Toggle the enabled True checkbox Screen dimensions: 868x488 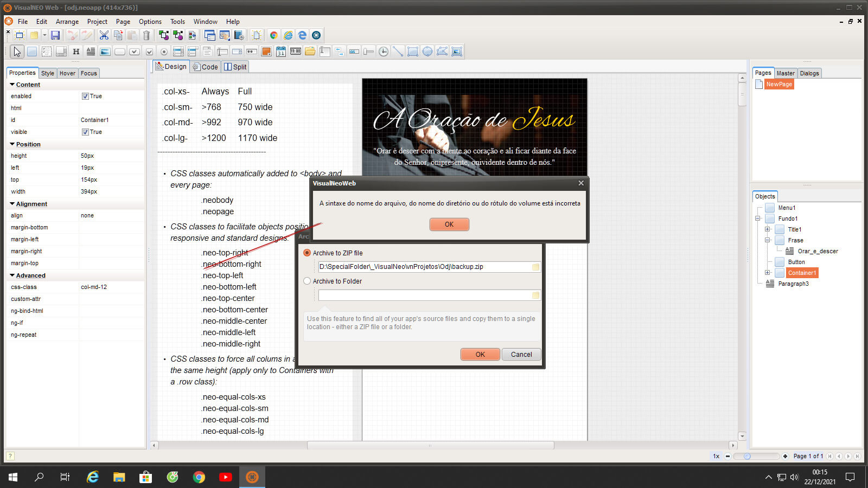click(85, 96)
